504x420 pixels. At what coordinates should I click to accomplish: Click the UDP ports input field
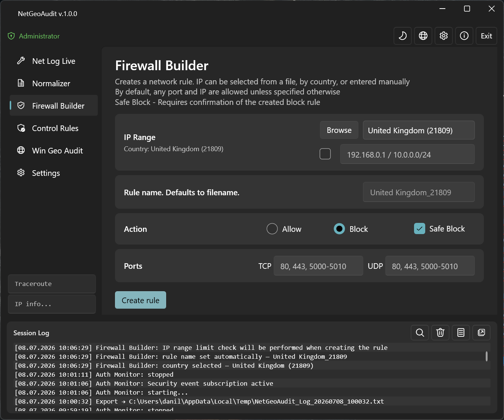point(430,266)
